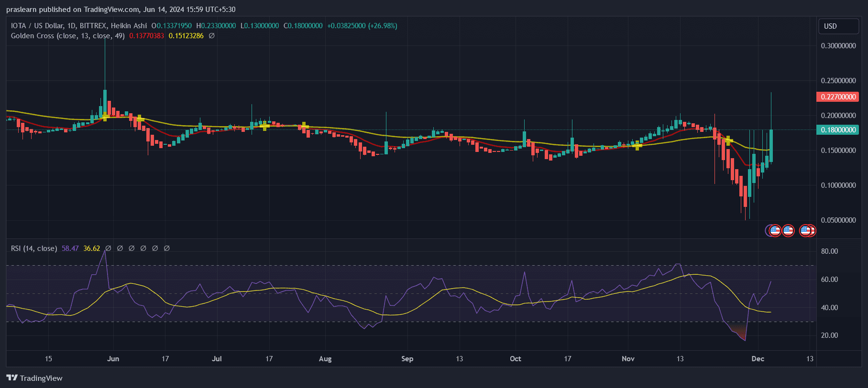This screenshot has width=868, height=388.
Task: Click the 0.05000000 price axis label
Action: pyautogui.click(x=838, y=220)
